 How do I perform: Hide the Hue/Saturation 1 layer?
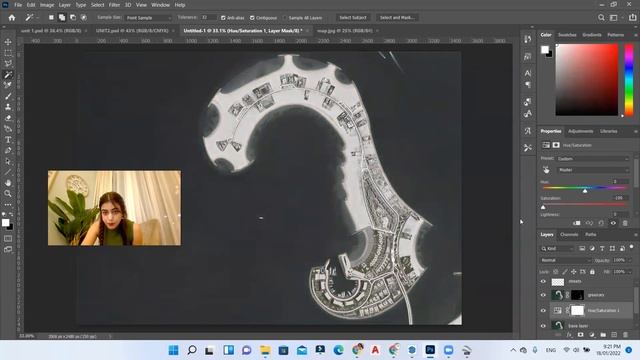tap(543, 311)
